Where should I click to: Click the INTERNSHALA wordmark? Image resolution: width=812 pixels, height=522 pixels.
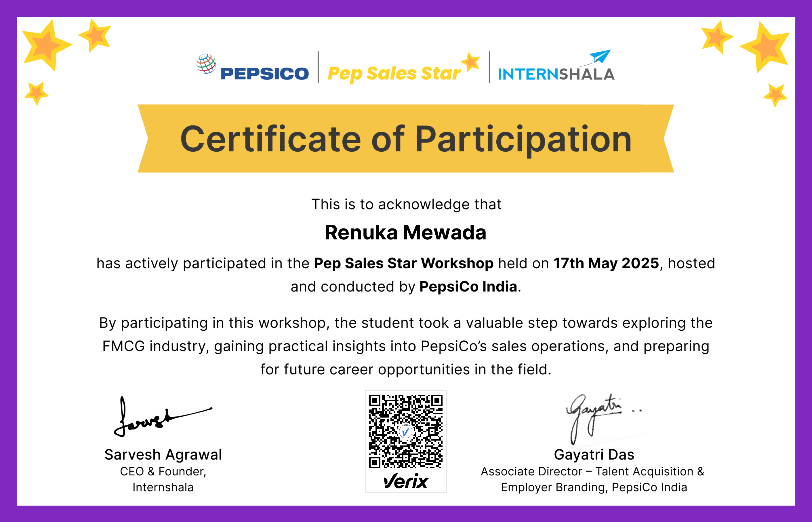(x=556, y=74)
